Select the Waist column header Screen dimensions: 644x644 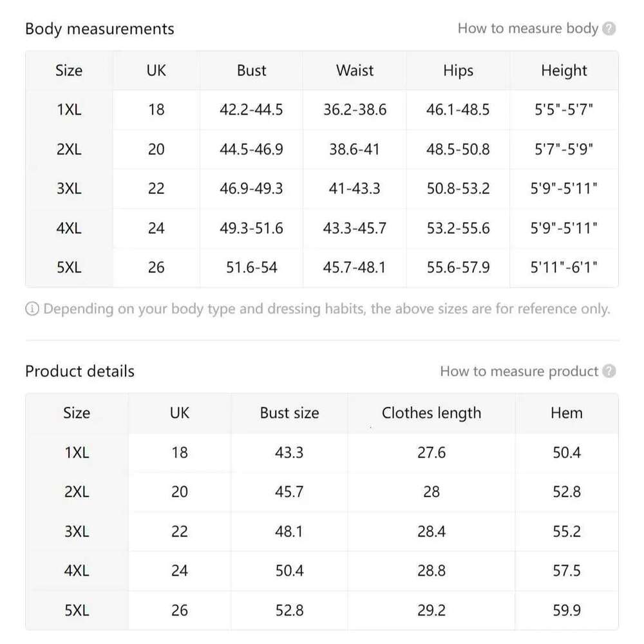355,71
